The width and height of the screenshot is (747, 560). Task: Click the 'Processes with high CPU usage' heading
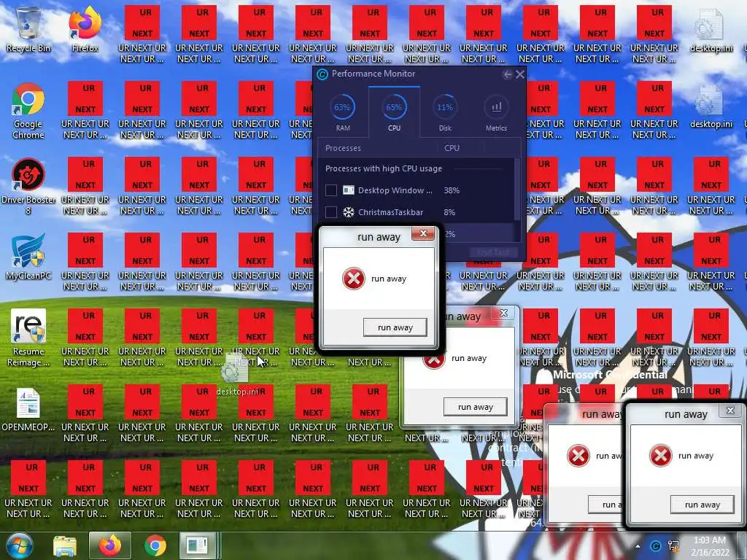click(384, 168)
